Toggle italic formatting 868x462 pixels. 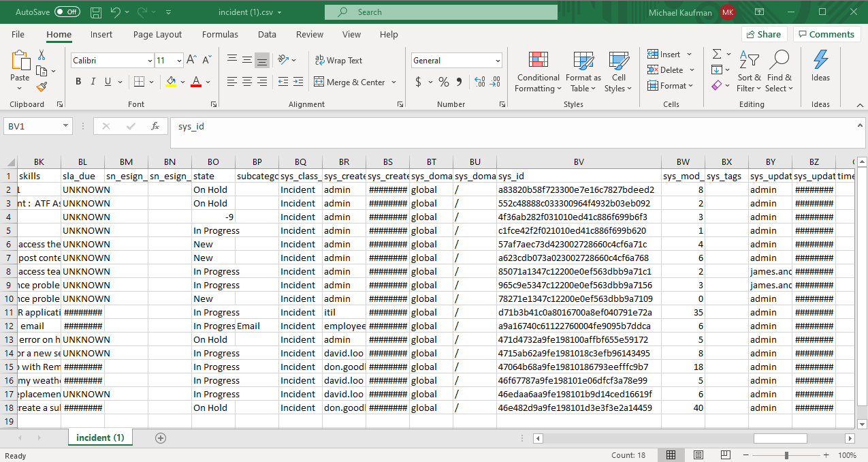[x=92, y=81]
